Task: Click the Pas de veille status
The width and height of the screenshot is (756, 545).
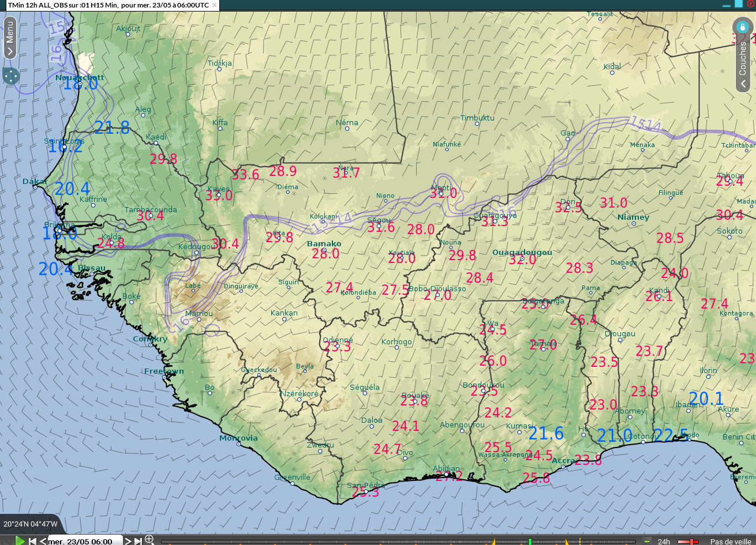Action: pos(731,542)
